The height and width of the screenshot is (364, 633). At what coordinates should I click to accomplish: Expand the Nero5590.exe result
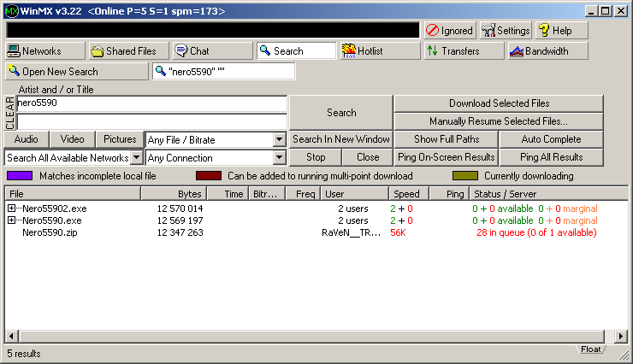(x=11, y=220)
